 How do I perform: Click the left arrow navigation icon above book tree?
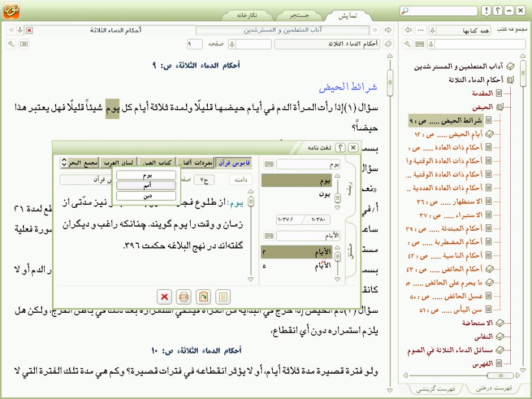click(409, 30)
